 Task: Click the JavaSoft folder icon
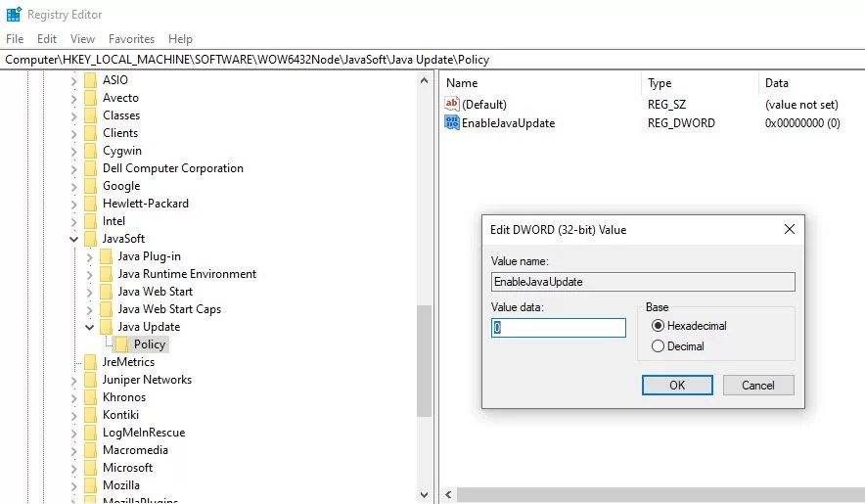coord(90,239)
